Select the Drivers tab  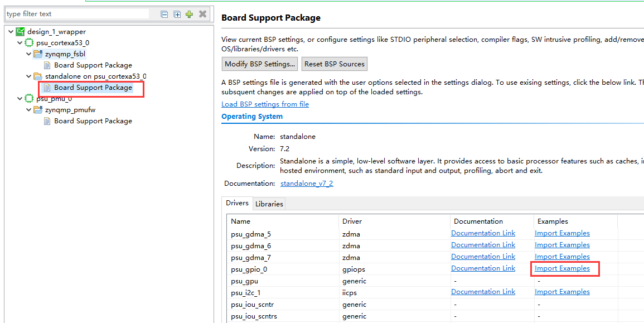pyautogui.click(x=237, y=204)
